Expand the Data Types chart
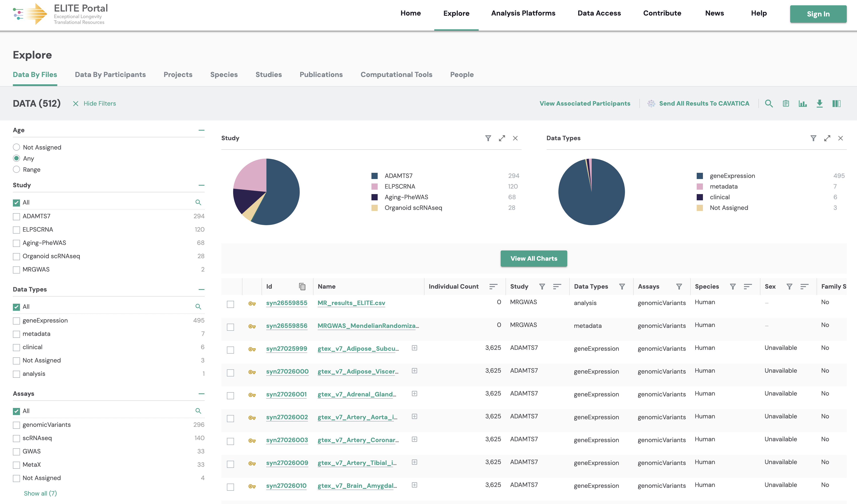The image size is (857, 504). 827,138
